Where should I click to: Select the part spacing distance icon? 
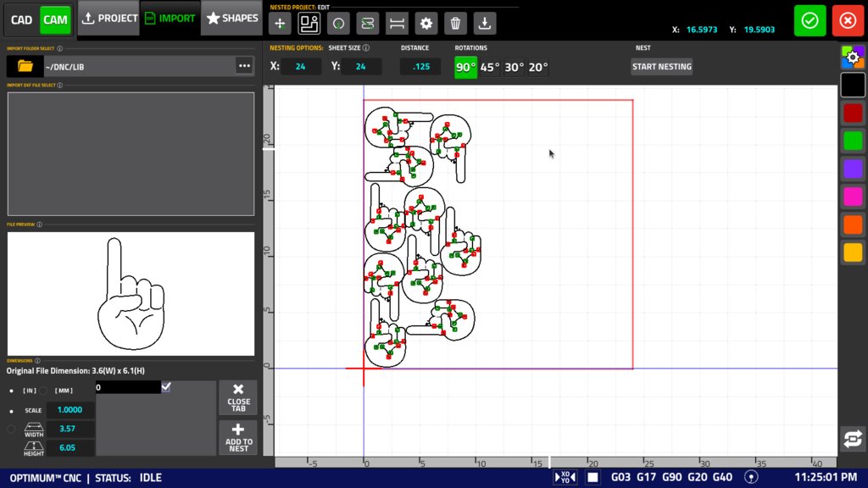pyautogui.click(x=397, y=23)
